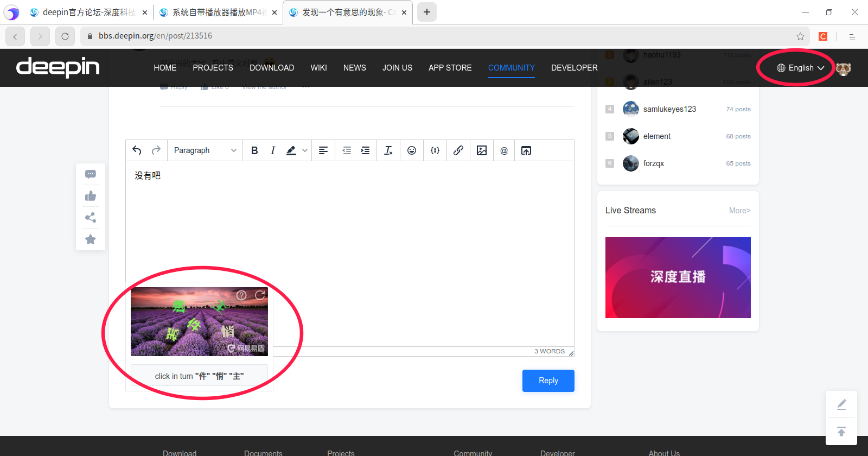This screenshot has height=456, width=868.
Task: Undo the last edit in the editor
Action: pyautogui.click(x=137, y=150)
